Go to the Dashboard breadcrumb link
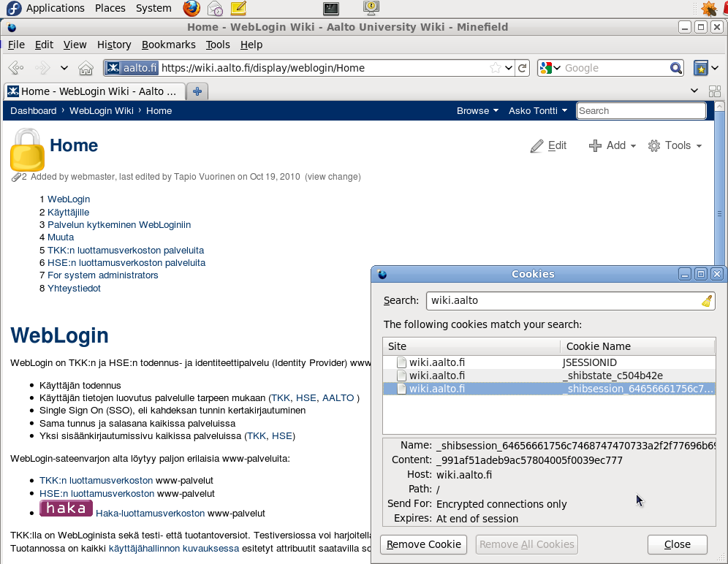The width and height of the screenshot is (728, 564). (34, 110)
